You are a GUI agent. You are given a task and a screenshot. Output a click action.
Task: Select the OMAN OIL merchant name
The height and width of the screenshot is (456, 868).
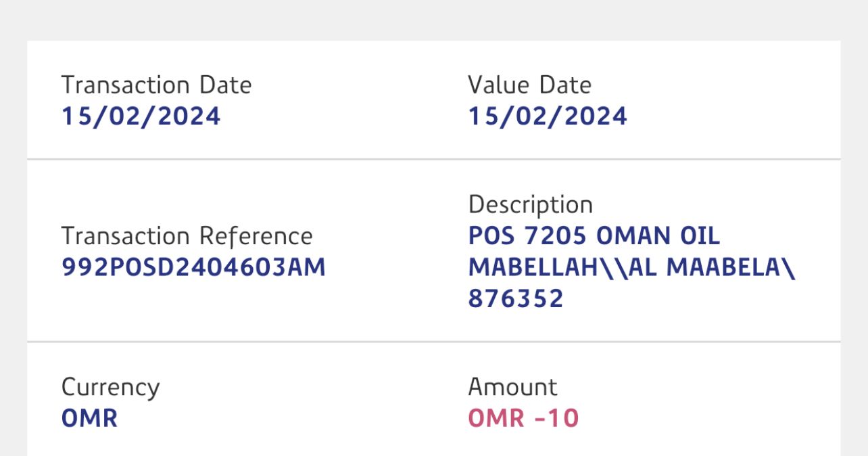click(658, 235)
